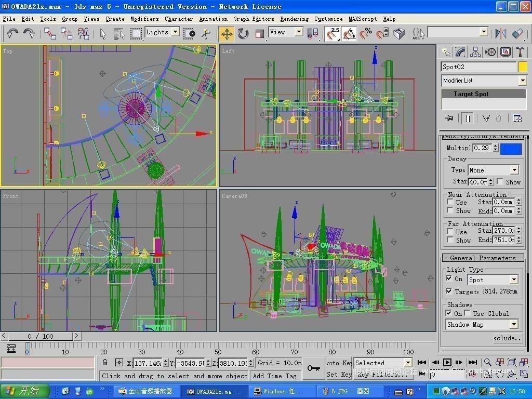The height and width of the screenshot is (399, 532).
Task: Click the Exclude button in Shadows section
Action: coord(508,338)
